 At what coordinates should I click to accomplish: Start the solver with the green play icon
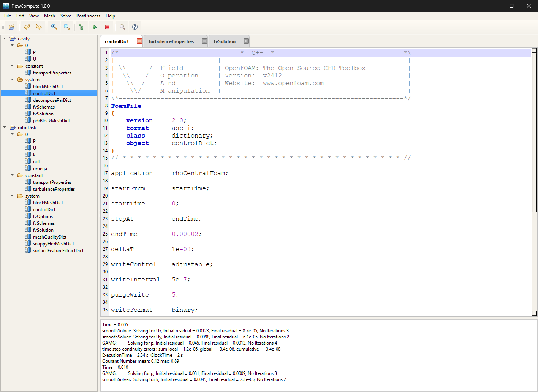(95, 27)
